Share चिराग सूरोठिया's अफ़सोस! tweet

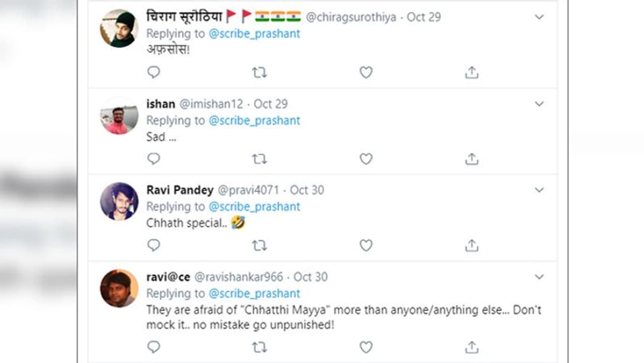pos(471,72)
